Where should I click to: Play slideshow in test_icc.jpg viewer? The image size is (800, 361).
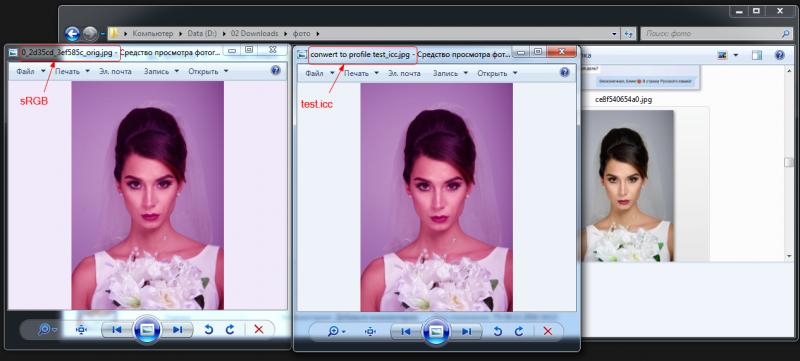(436, 331)
